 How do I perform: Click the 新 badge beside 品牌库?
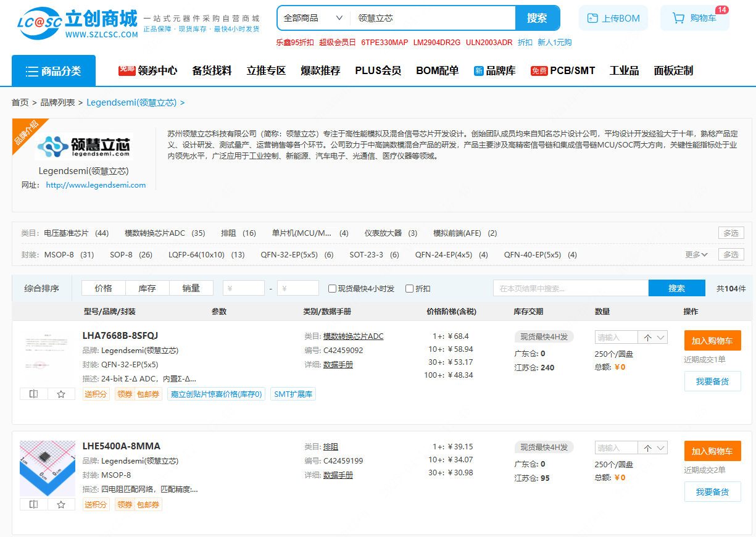click(x=478, y=71)
